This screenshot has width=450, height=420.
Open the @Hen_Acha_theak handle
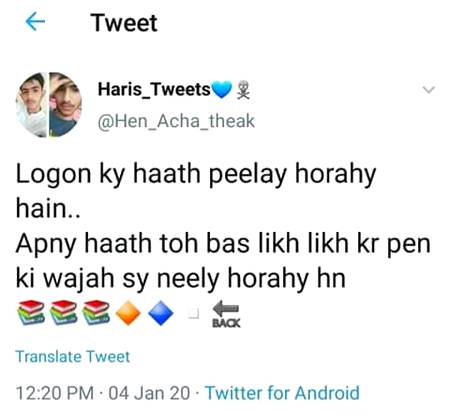click(176, 121)
